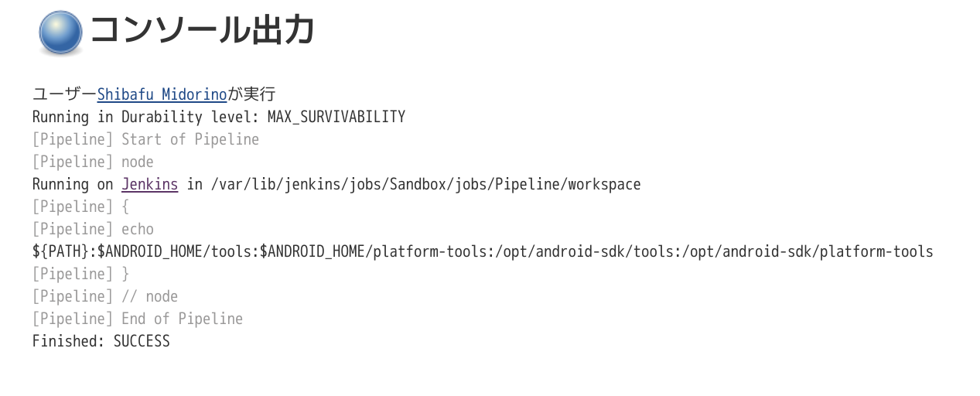Click the "[Pipeline] node" line below Start

(x=93, y=162)
